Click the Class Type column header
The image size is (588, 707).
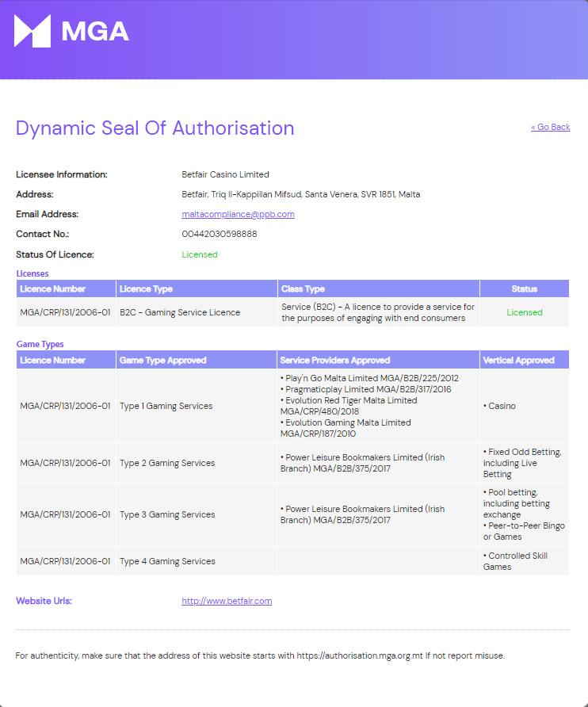click(378, 289)
